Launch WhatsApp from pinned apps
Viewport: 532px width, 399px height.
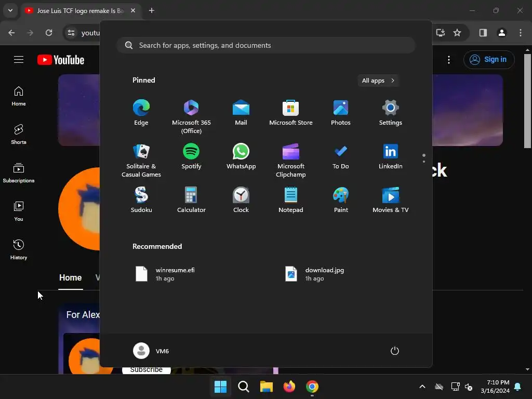(x=241, y=156)
